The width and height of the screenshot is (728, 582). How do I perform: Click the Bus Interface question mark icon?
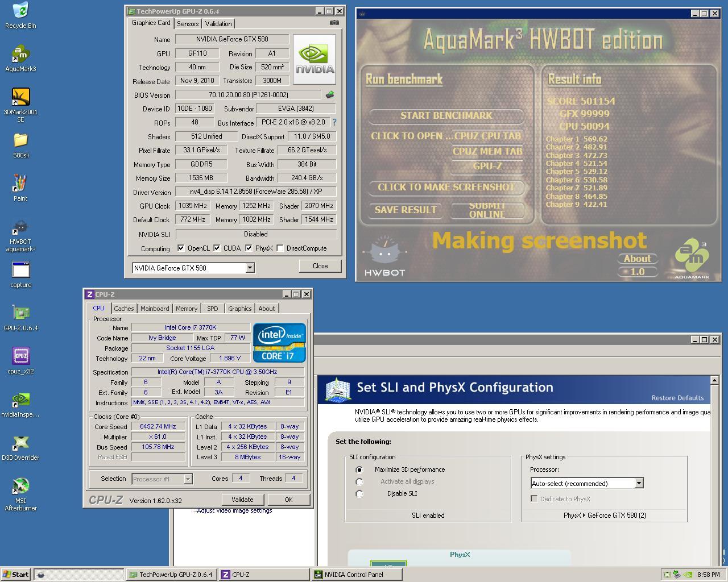click(334, 122)
